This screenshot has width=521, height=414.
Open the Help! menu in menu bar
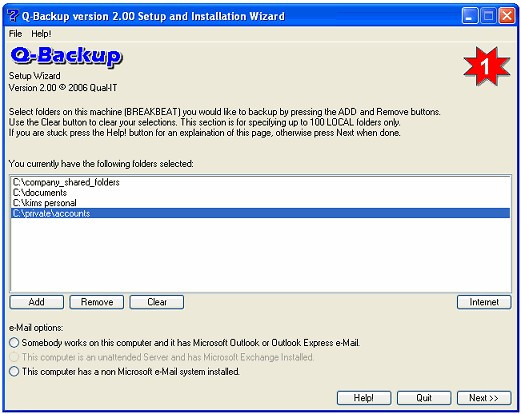(41, 34)
